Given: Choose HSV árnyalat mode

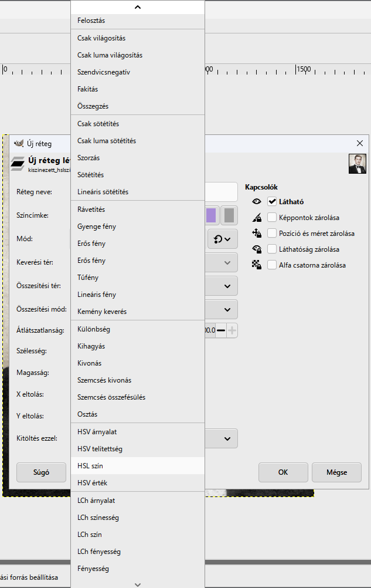Looking at the screenshot, I should point(138,432).
